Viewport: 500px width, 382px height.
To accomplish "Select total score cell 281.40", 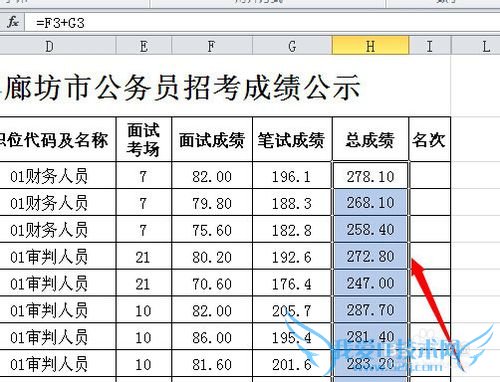I will pyautogui.click(x=370, y=336).
